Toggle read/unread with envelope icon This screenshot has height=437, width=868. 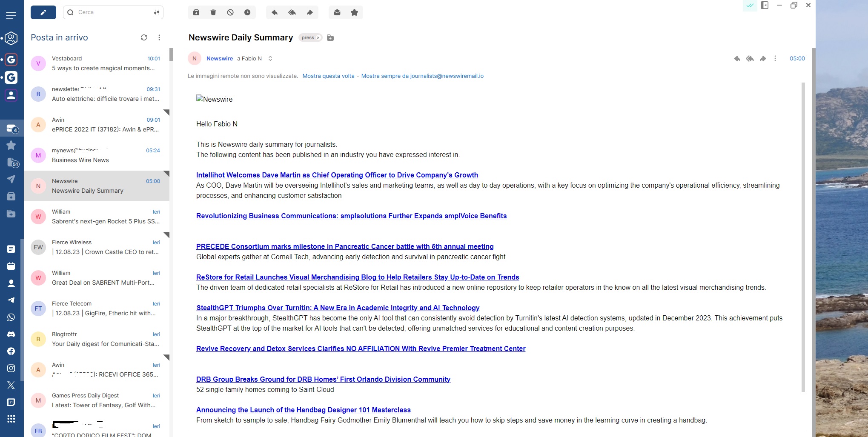pos(337,12)
